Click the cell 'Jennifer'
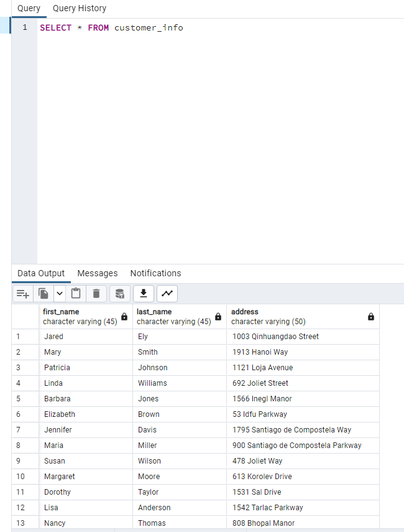This screenshot has width=404, height=532. (x=86, y=430)
